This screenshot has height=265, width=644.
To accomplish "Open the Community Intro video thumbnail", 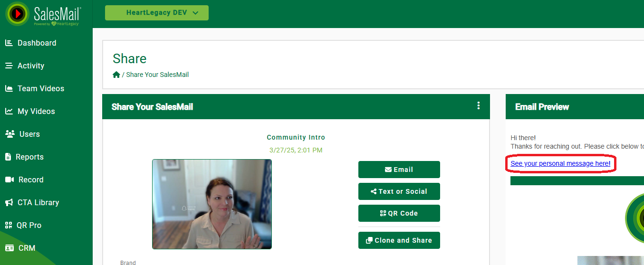I will coord(212,204).
